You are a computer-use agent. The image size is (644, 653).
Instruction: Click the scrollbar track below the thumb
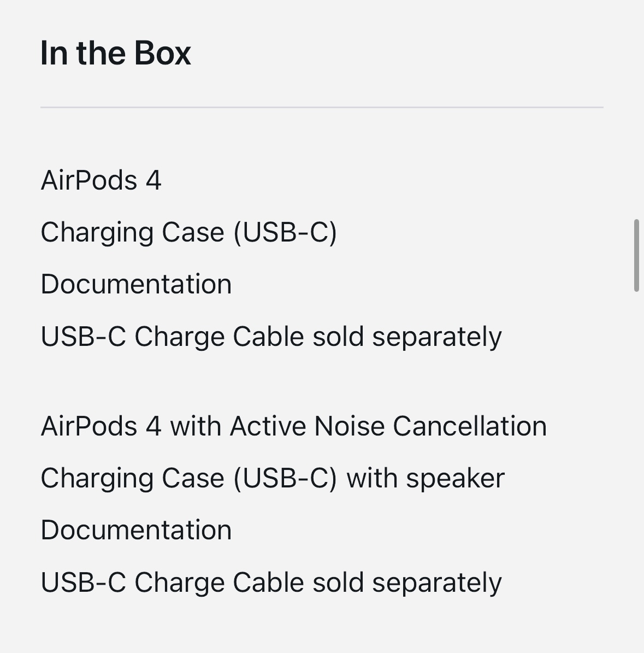[636, 472]
